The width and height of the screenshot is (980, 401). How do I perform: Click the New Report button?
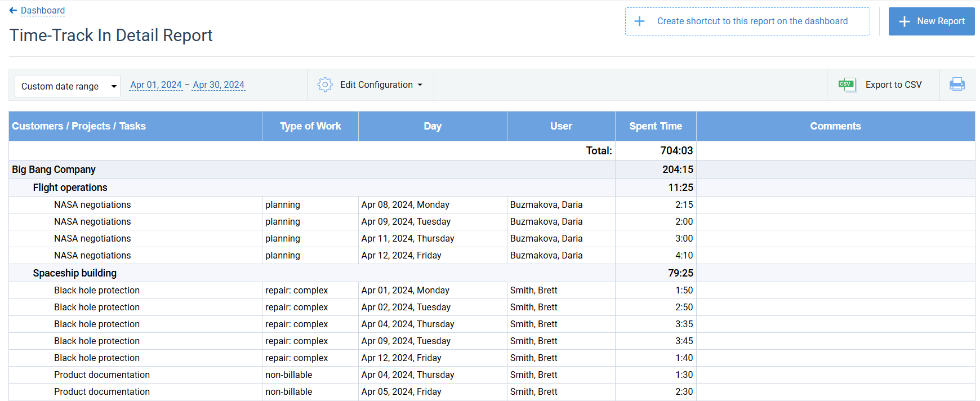(x=932, y=21)
